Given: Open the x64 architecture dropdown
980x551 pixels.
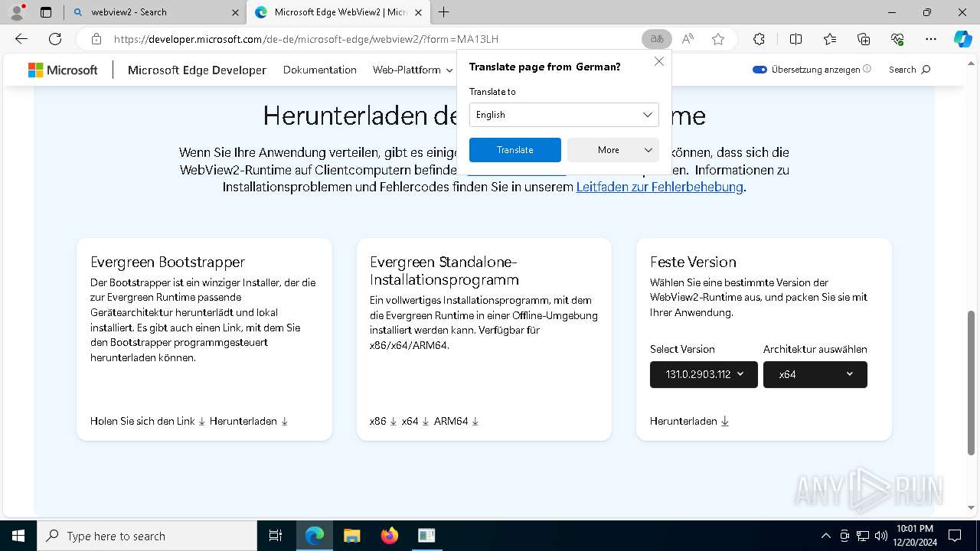Looking at the screenshot, I should click(815, 374).
